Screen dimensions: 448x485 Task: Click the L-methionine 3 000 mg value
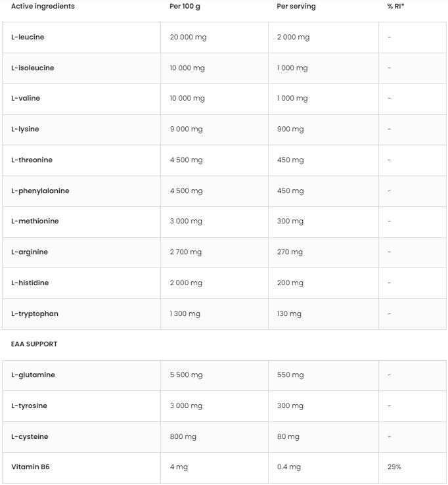(x=186, y=221)
